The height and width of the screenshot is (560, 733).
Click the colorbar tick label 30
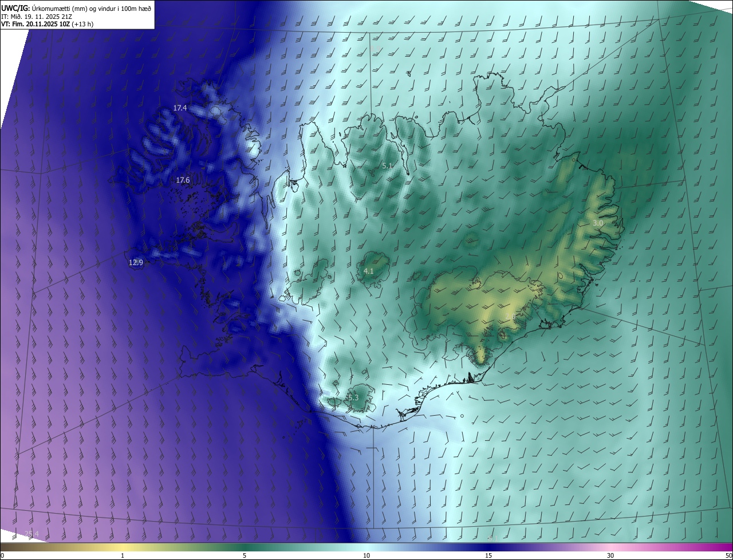(610, 555)
